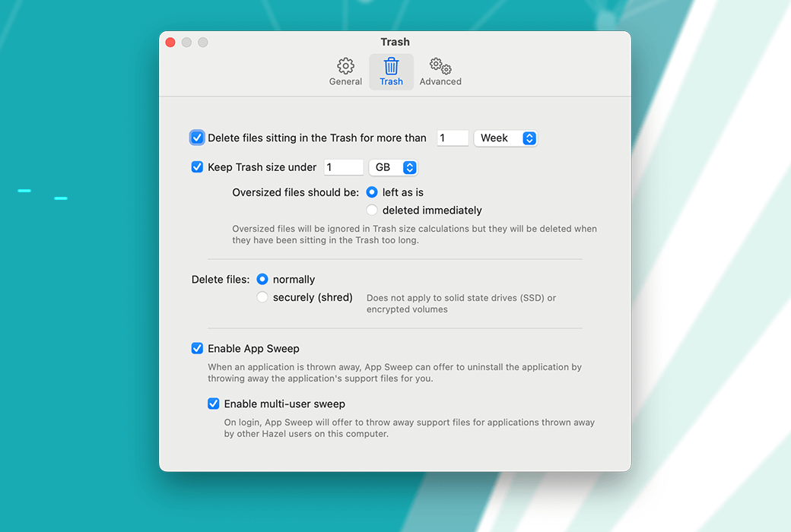Select the Trash bin toolbar icon
Viewport: 791px width, 532px height.
click(391, 66)
